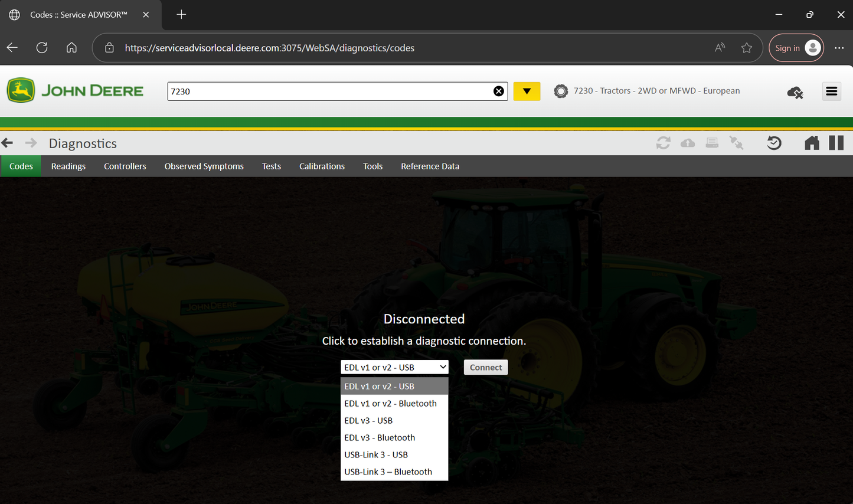853x504 pixels.
Task: Switch to the Readings tab
Action: tap(68, 166)
